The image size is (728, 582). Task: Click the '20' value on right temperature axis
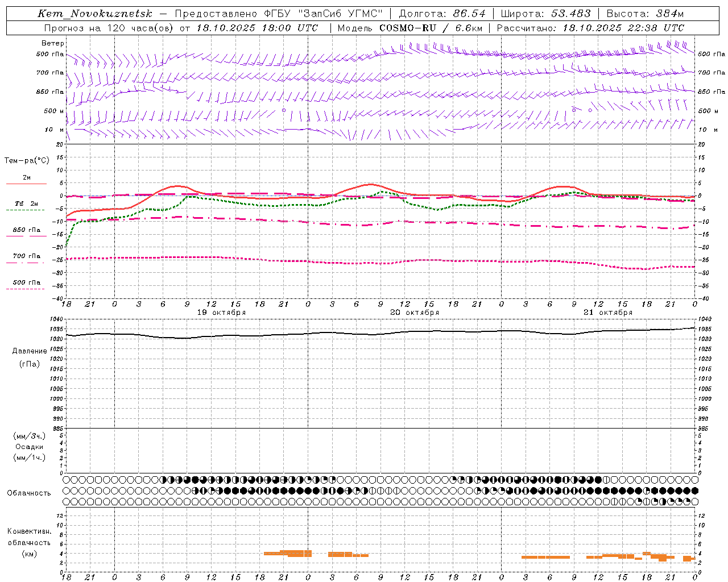pos(702,144)
